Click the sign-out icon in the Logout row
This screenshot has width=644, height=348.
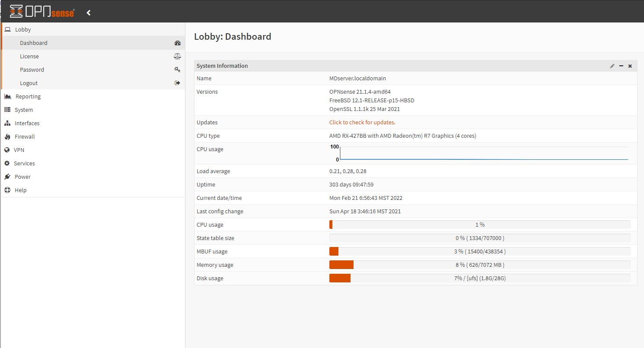(x=177, y=83)
